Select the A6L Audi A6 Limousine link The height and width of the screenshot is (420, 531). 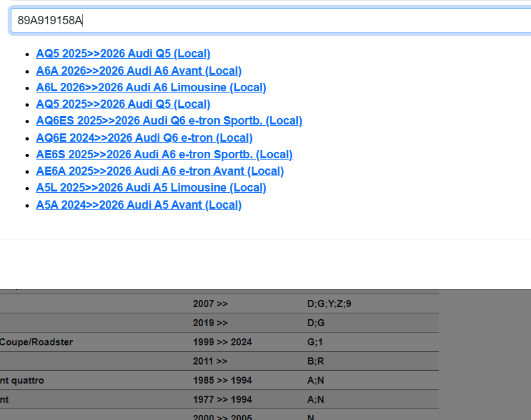[151, 87]
